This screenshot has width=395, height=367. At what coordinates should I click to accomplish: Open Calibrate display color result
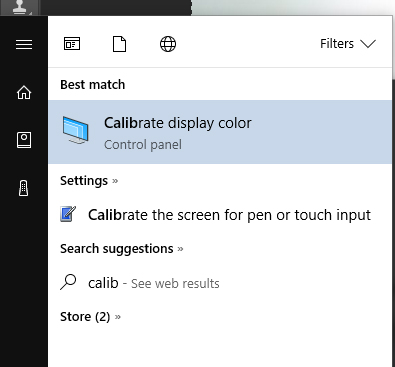tap(220, 132)
